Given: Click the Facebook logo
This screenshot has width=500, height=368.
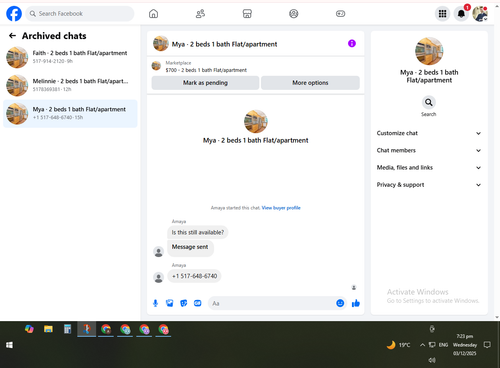Looking at the screenshot, I should 14,14.
